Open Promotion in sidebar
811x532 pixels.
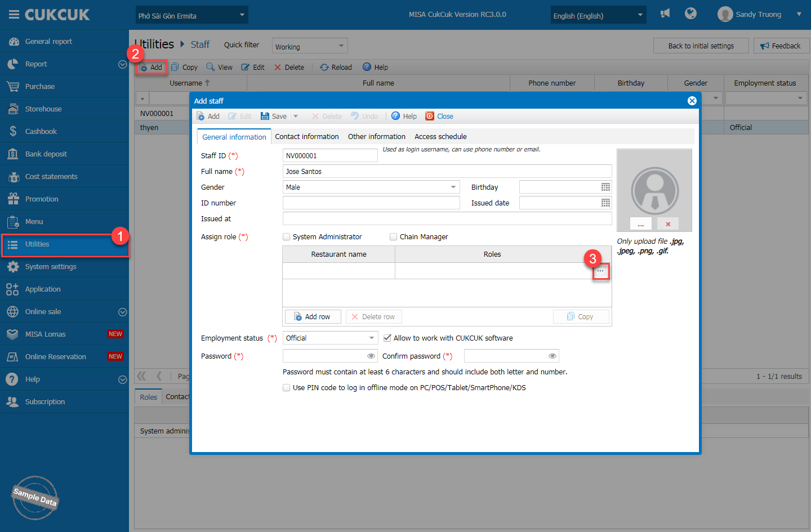point(64,199)
